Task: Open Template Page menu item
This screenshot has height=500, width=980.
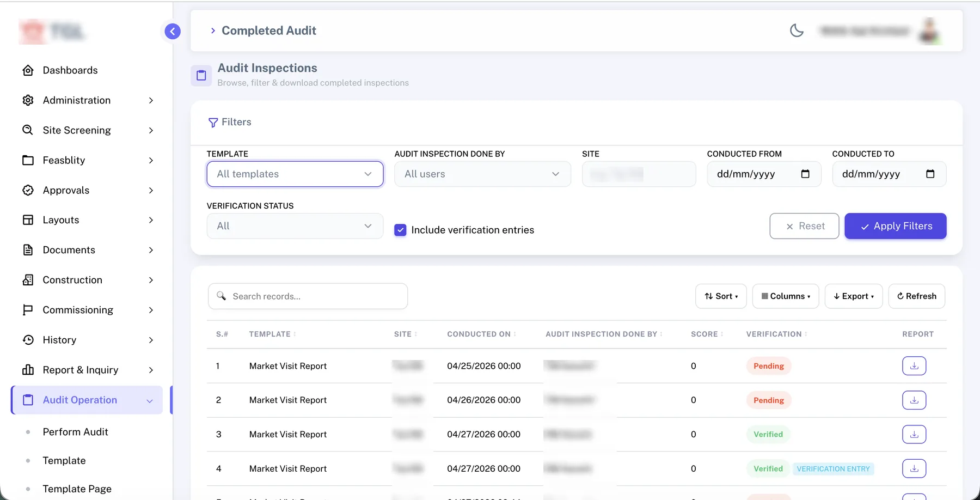Action: [77, 489]
